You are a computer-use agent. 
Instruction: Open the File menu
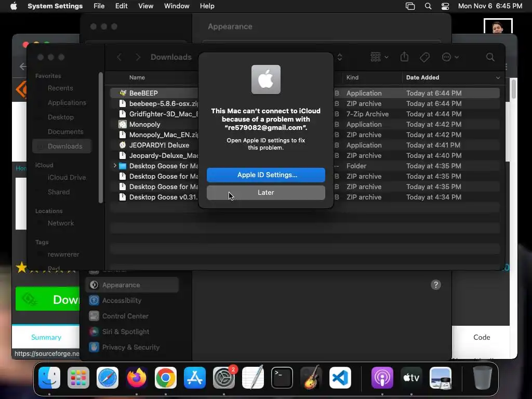click(x=99, y=6)
